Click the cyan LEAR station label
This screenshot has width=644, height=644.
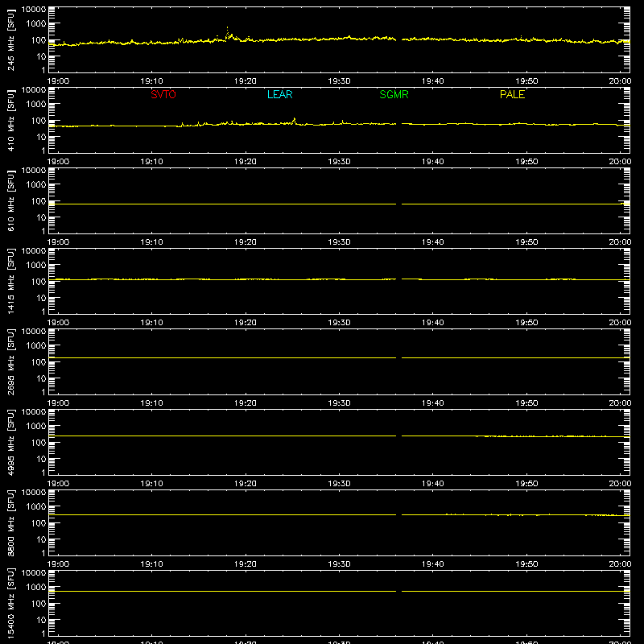279,94
